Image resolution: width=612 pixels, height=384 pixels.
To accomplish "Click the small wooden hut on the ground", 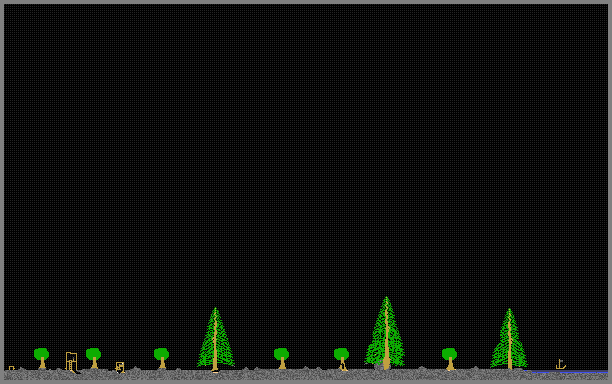I will click(x=120, y=367).
